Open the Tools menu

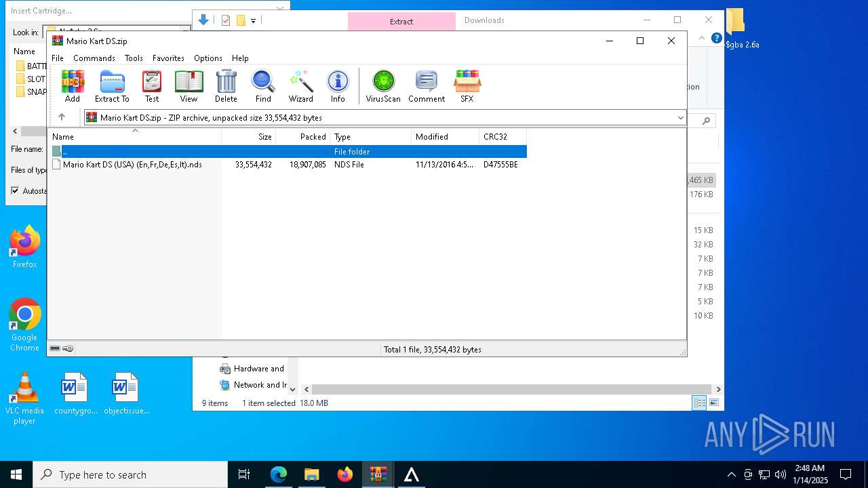134,58
